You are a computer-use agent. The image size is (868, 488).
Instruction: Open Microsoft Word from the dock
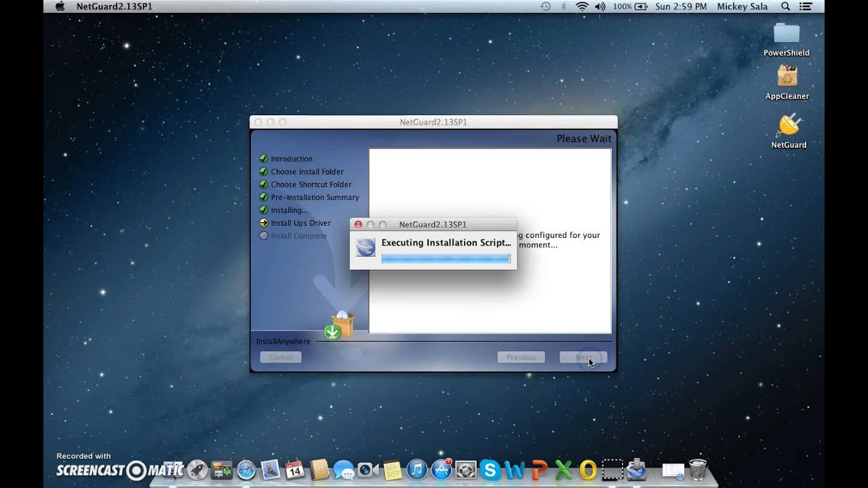[x=515, y=470]
